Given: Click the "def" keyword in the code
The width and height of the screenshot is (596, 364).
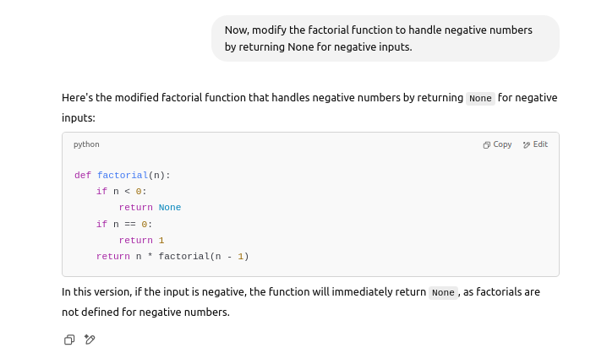Looking at the screenshot, I should 83,176.
